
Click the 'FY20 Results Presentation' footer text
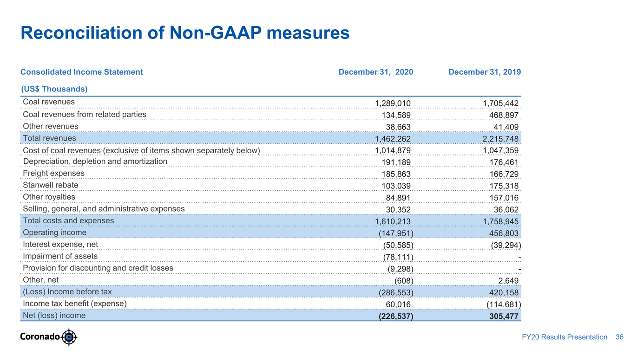tap(564, 337)
